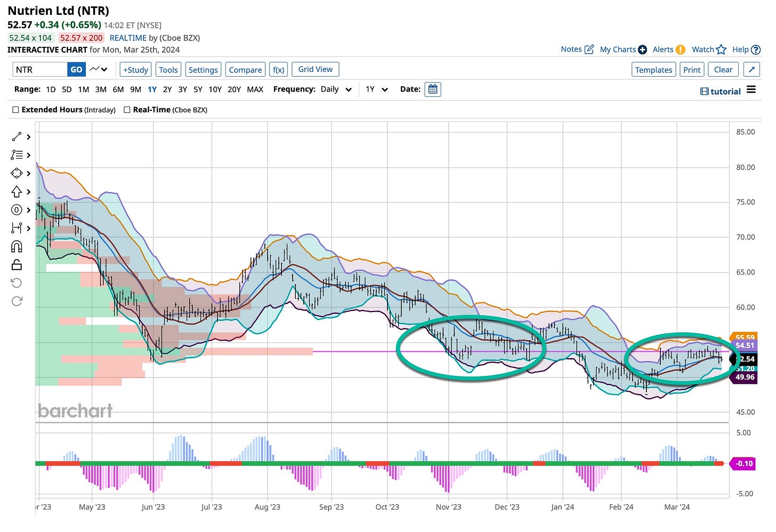The height and width of the screenshot is (532, 776).
Task: Select the circled zero annotation tool
Action: pyautogui.click(x=17, y=210)
